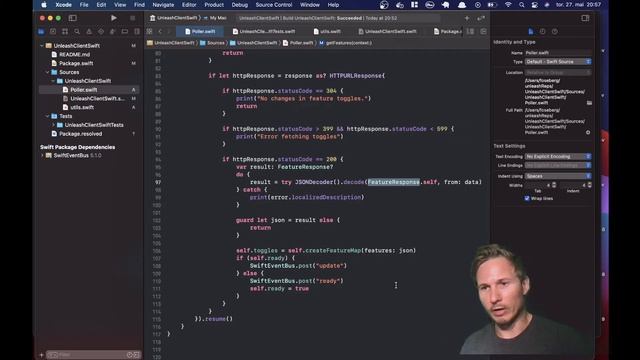Go forward in editor history

click(169, 31)
